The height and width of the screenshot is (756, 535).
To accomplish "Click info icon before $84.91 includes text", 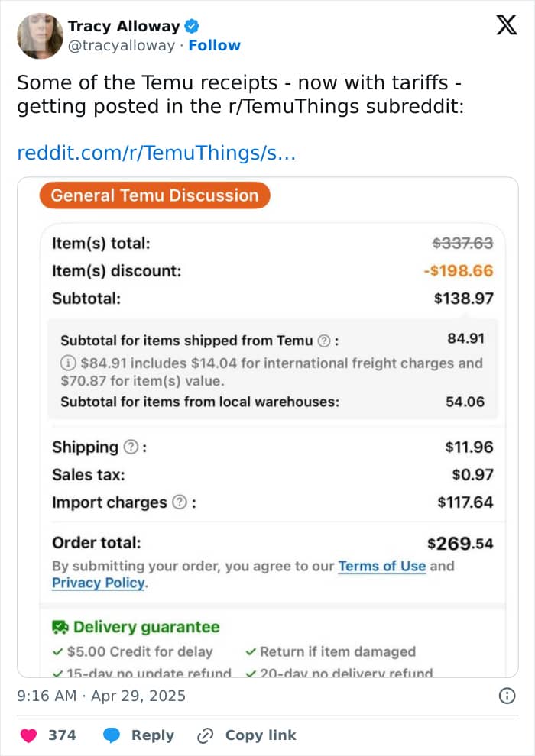I will click(68, 363).
